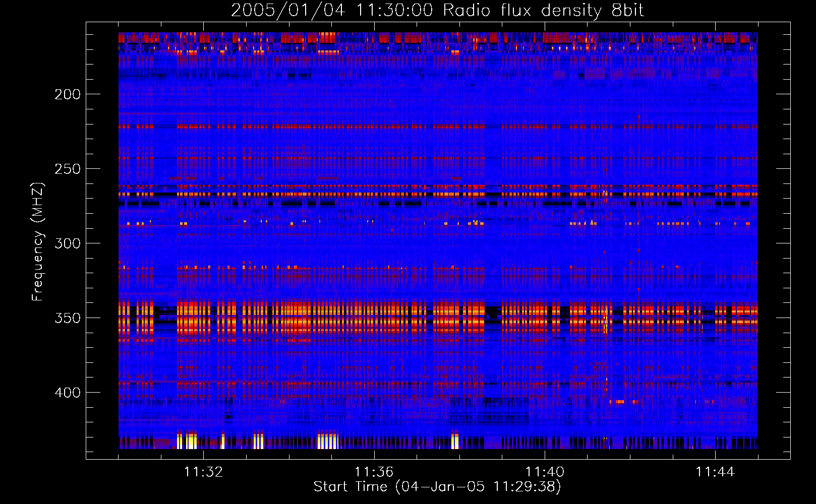The image size is (816, 504).
Task: Click the 'Start Time (04-Jan-05 11:29:38)' label
Action: pos(437,487)
